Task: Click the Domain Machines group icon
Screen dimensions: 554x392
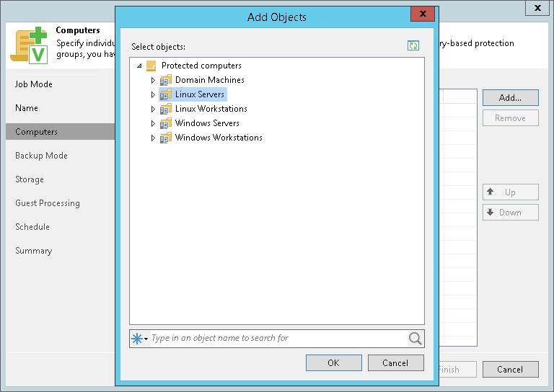Action: (166, 80)
